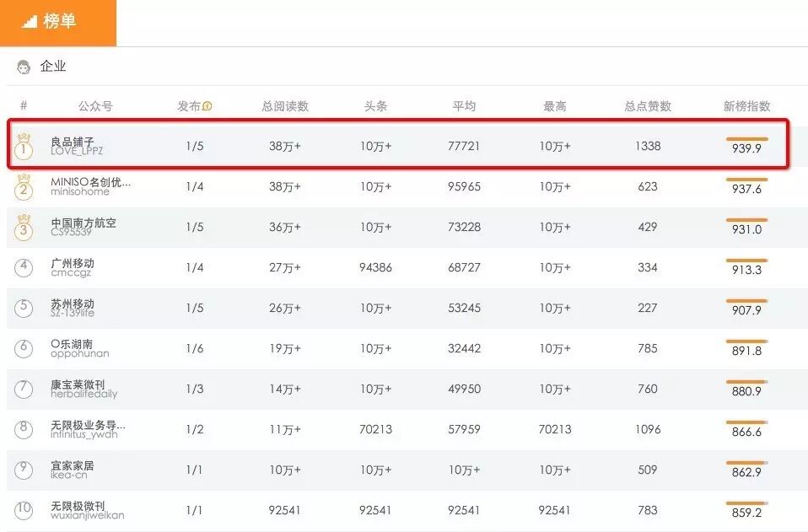Screen dimensions: 808x532
Task: Open the MINISO名创优品 account
Action: pos(90,182)
